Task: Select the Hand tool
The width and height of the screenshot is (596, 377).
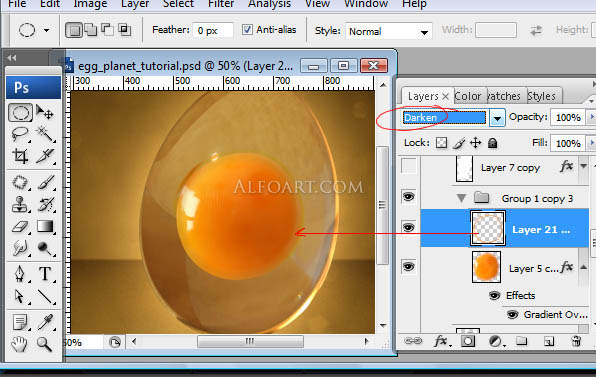Action: tap(19, 344)
